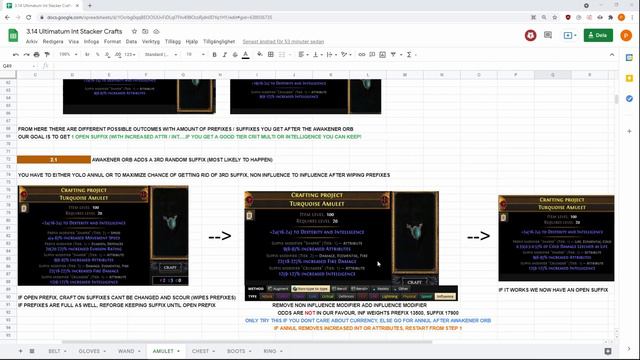Switch to the GLOVES sheet tab
Viewport: 640px width, 360px height.
pos(92,351)
